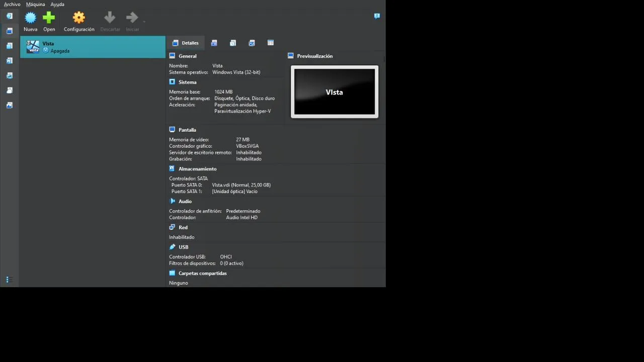Open the USB section header
This screenshot has height=362, width=644.
click(x=184, y=247)
